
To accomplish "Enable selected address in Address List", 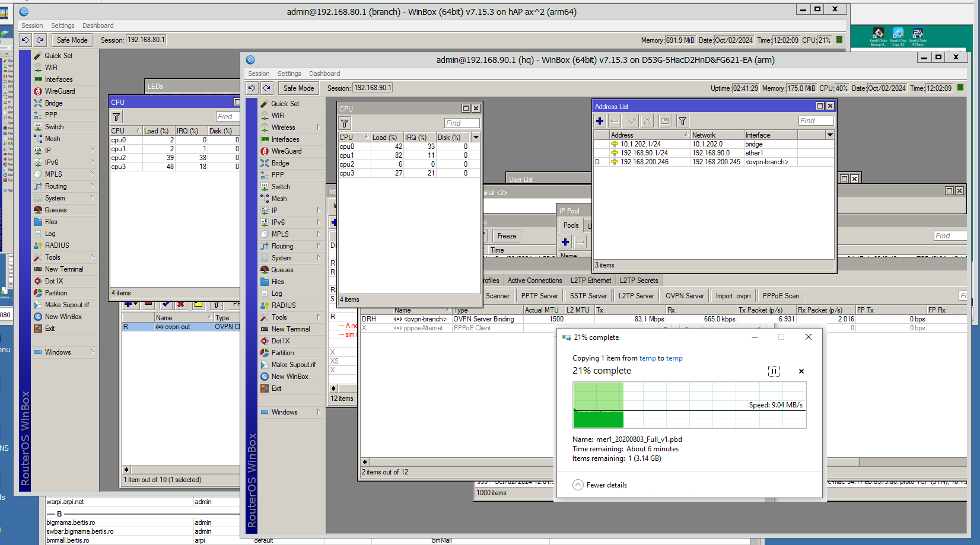I will click(632, 121).
